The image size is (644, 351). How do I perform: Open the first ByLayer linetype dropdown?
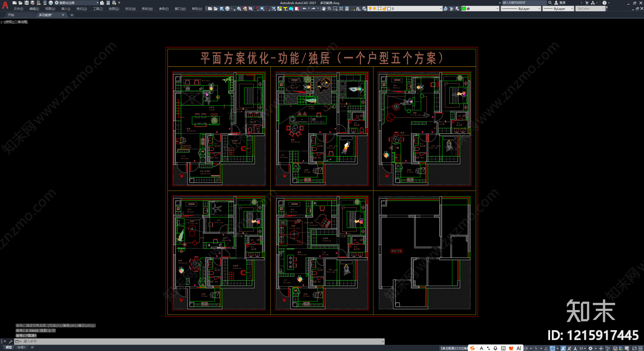point(521,8)
